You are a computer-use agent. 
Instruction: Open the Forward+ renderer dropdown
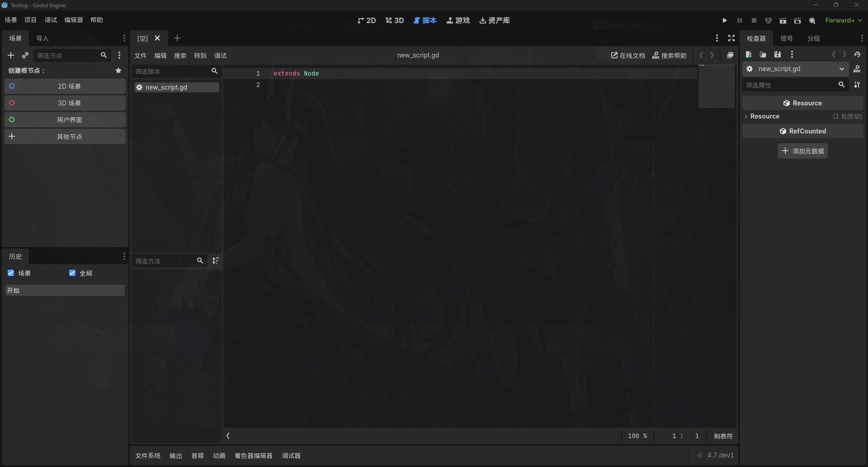click(x=844, y=20)
